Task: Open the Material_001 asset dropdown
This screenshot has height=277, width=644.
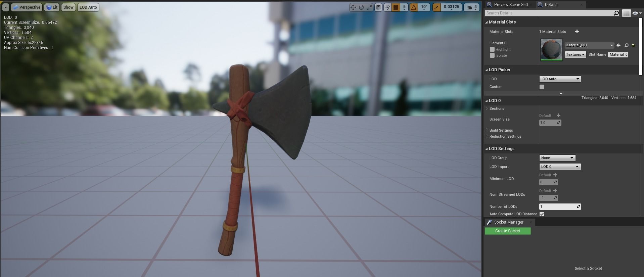Action: tap(589, 45)
